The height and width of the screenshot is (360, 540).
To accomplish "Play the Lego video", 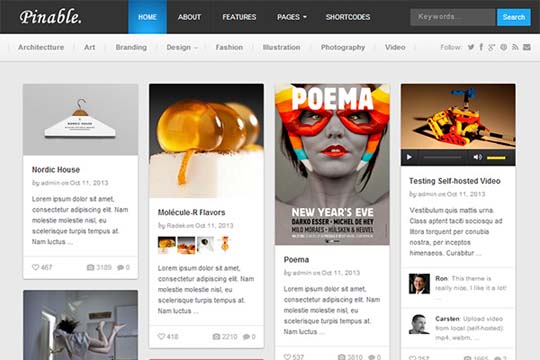I will (409, 157).
